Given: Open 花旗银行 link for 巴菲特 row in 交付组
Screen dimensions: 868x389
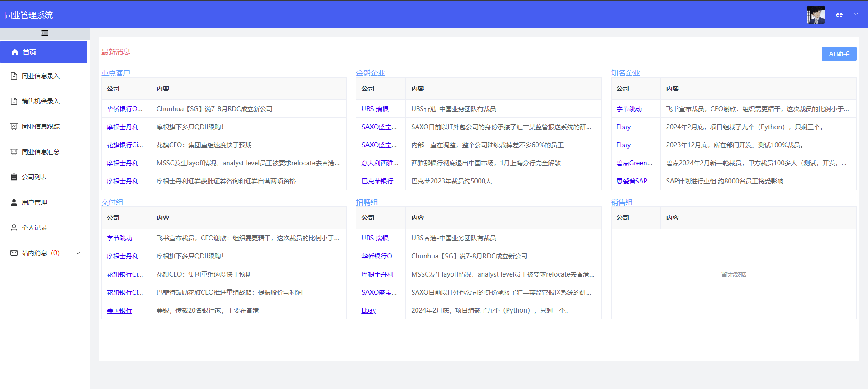Looking at the screenshot, I should pyautogui.click(x=125, y=292).
